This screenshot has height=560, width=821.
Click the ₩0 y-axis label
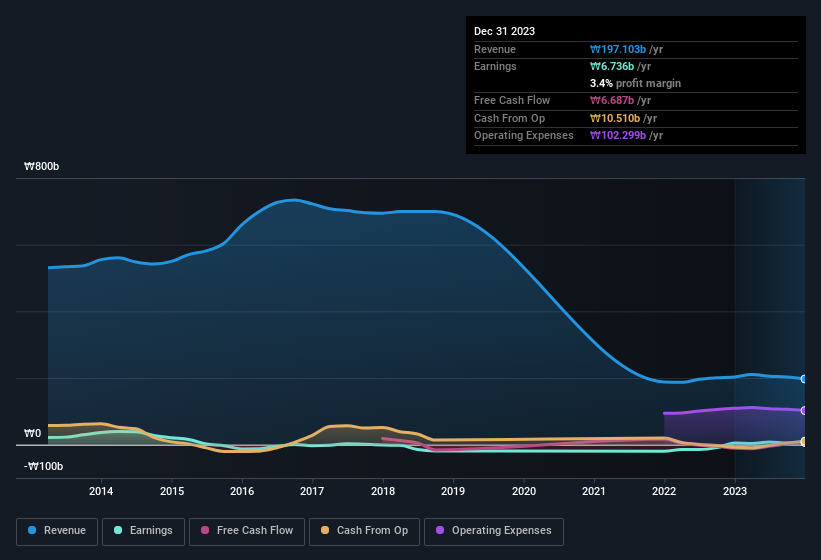tap(32, 433)
